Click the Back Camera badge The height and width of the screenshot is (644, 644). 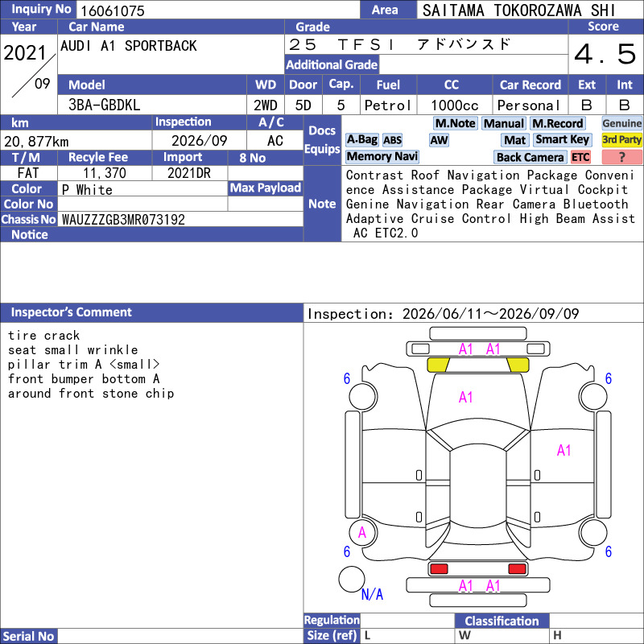530,157
